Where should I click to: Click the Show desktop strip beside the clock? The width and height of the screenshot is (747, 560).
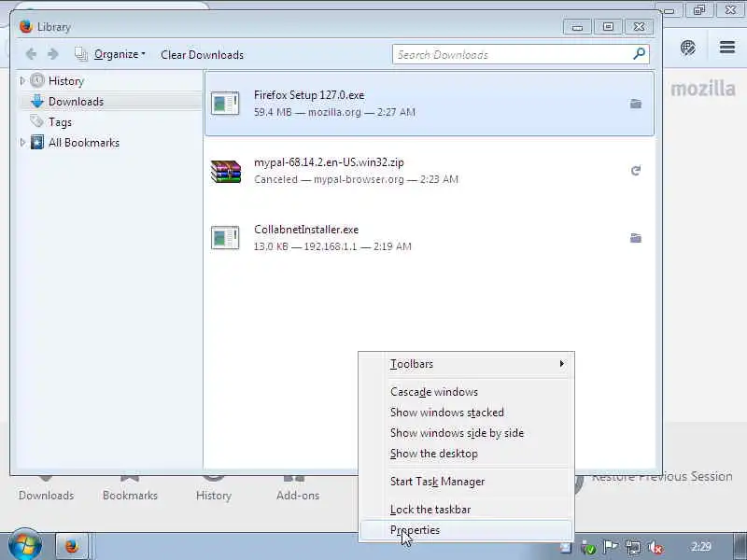[740, 546]
